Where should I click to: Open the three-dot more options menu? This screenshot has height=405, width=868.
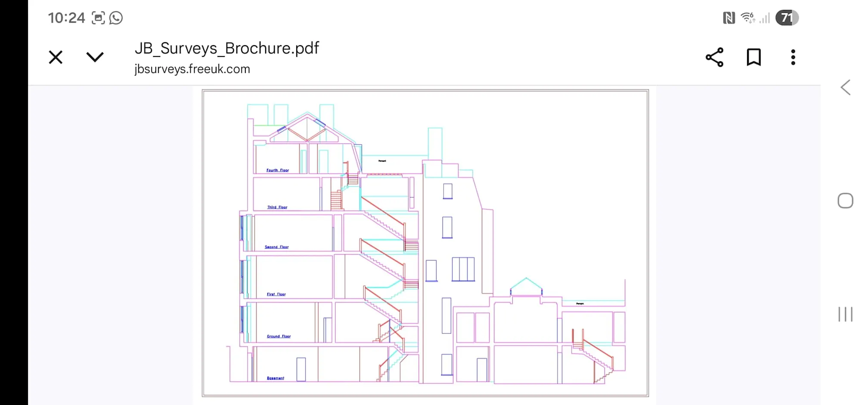click(x=793, y=57)
